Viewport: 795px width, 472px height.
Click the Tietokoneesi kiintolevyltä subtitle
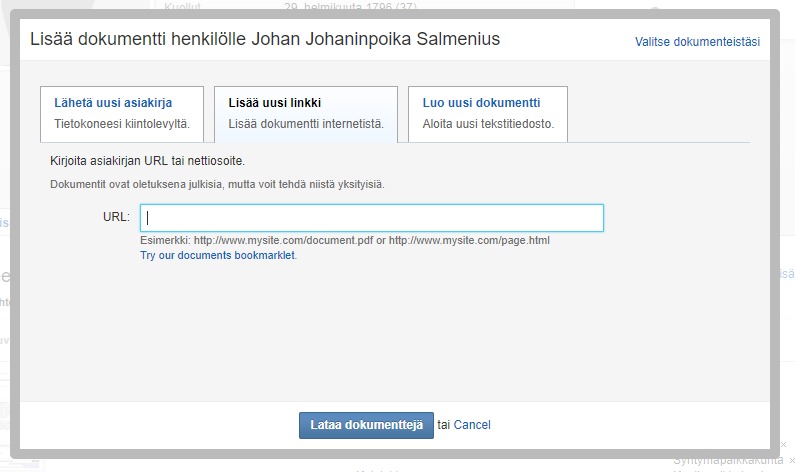(122, 124)
